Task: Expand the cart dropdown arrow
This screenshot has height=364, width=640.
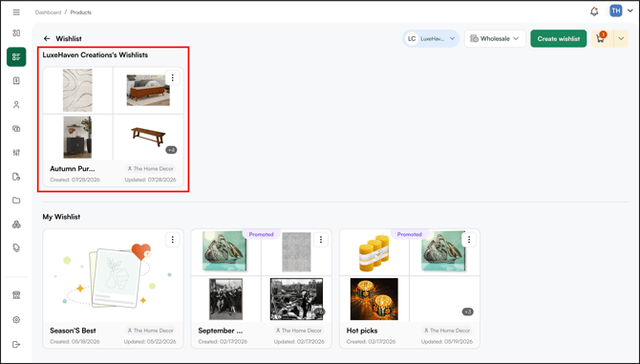Action: [x=621, y=38]
